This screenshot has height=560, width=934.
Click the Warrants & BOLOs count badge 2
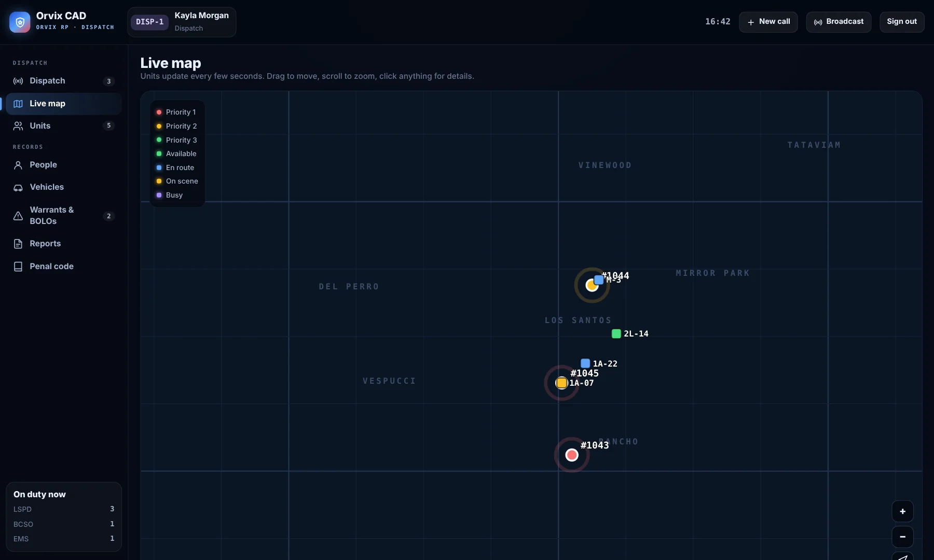[x=108, y=216]
